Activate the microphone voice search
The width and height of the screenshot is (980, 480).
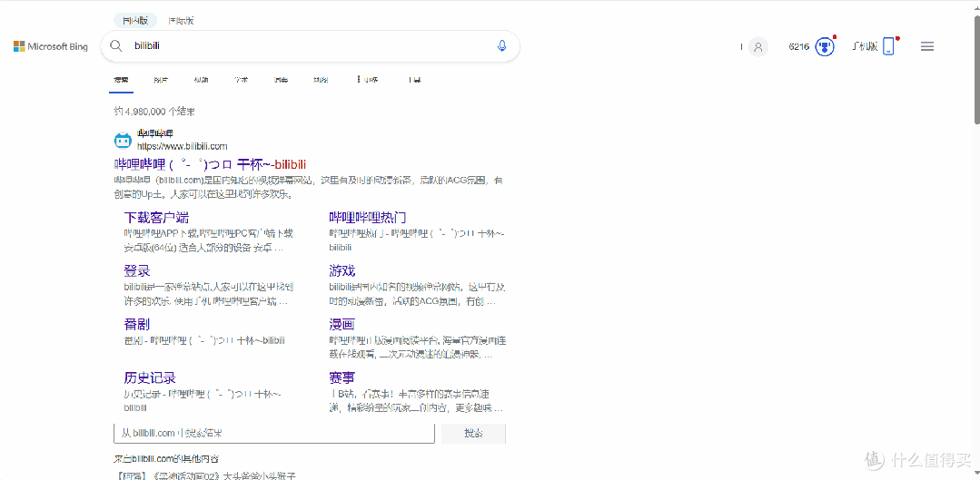click(501, 45)
